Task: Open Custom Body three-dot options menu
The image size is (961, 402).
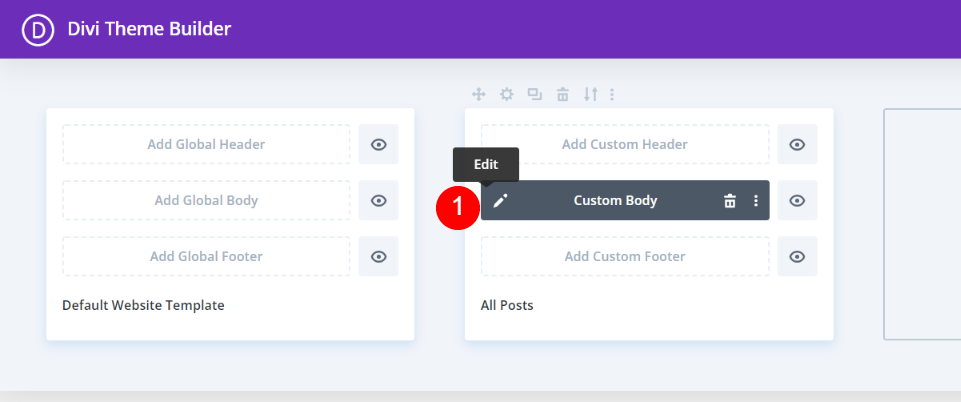Action: pos(756,200)
